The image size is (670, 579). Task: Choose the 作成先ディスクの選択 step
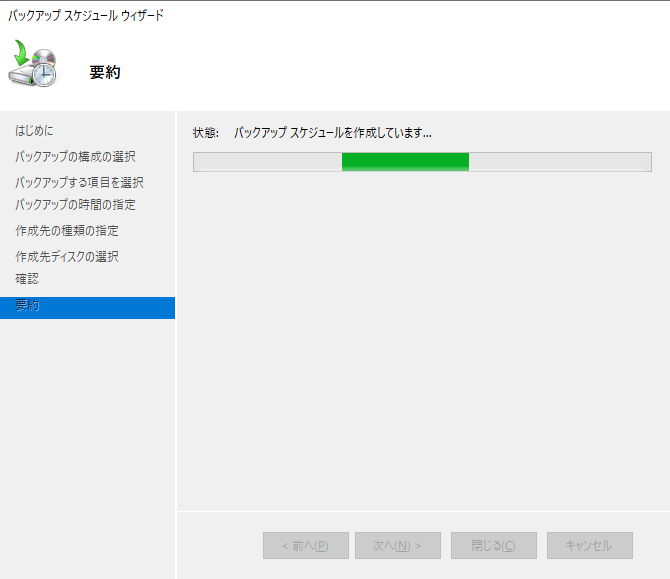67,256
